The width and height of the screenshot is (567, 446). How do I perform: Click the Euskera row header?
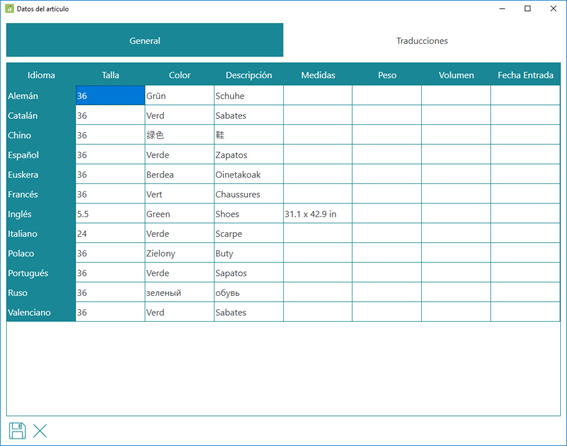click(x=41, y=174)
